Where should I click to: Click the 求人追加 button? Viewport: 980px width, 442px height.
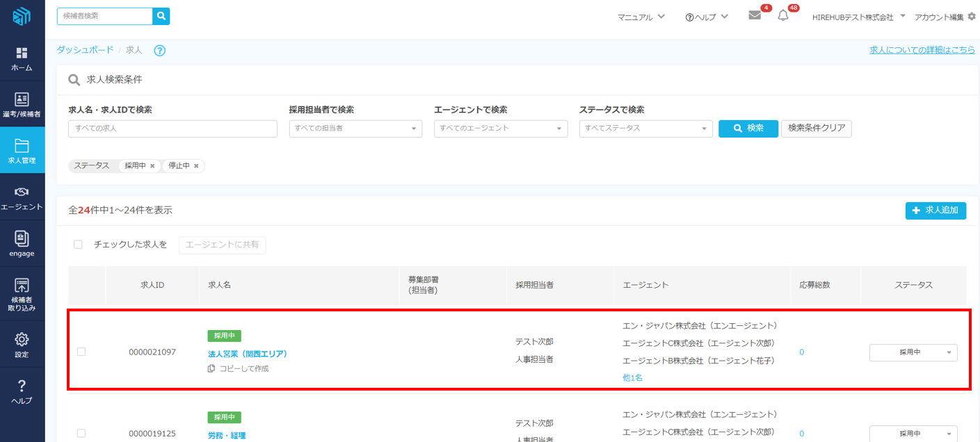pos(935,210)
